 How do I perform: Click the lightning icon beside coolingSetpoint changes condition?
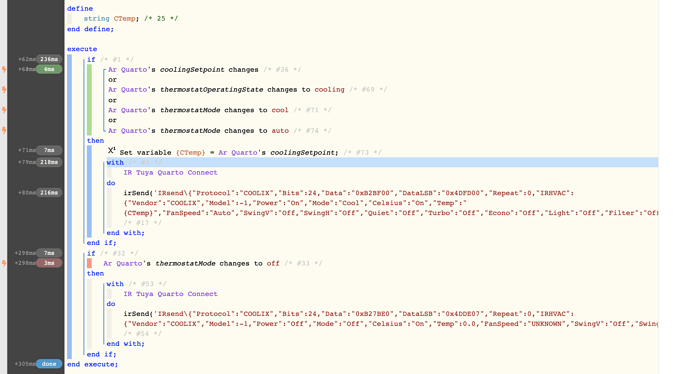(x=4, y=70)
